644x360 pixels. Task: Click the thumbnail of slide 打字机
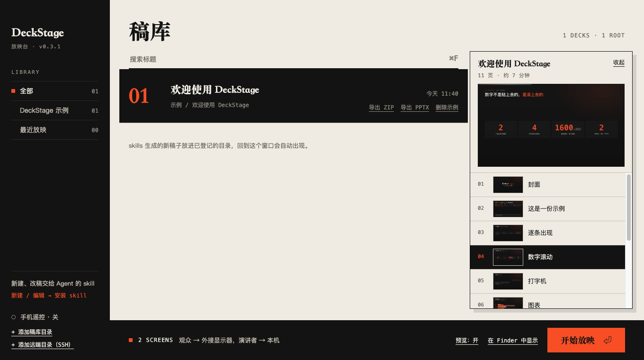tap(508, 281)
